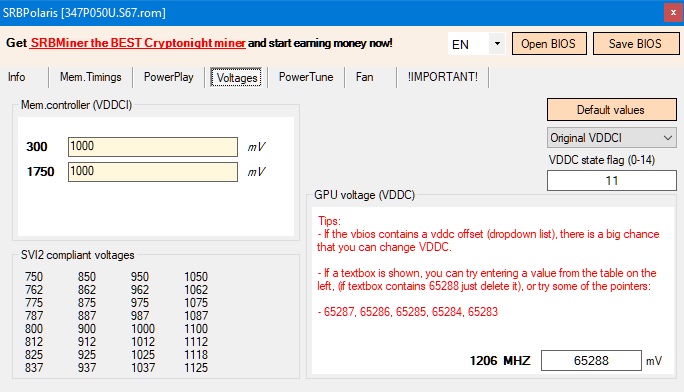Click the Open BIOS button
This screenshot has width=684, height=392.
coord(549,44)
